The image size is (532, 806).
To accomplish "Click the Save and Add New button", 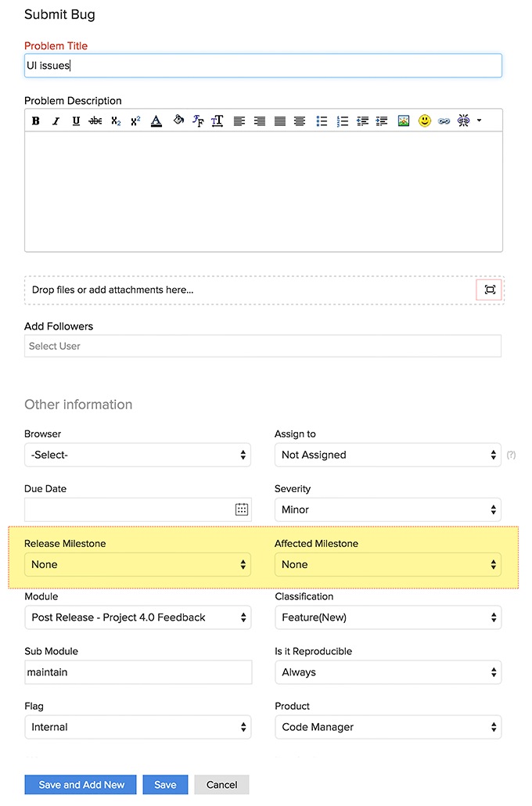I will tap(81, 785).
